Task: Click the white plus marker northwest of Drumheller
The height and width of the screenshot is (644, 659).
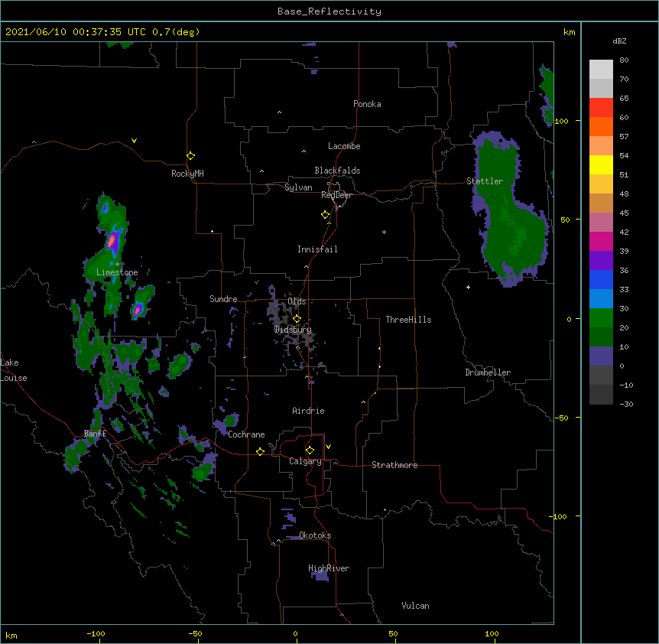Action: [x=468, y=287]
